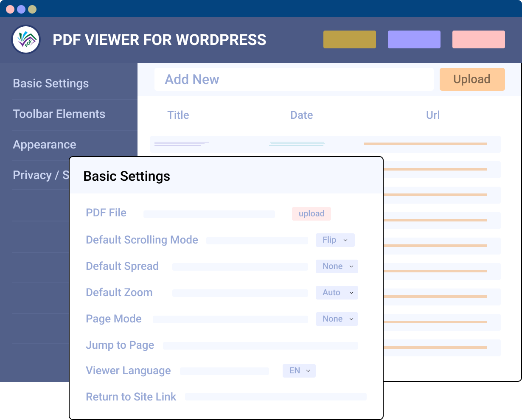
Task: Click the Add New input field
Action: (x=294, y=79)
